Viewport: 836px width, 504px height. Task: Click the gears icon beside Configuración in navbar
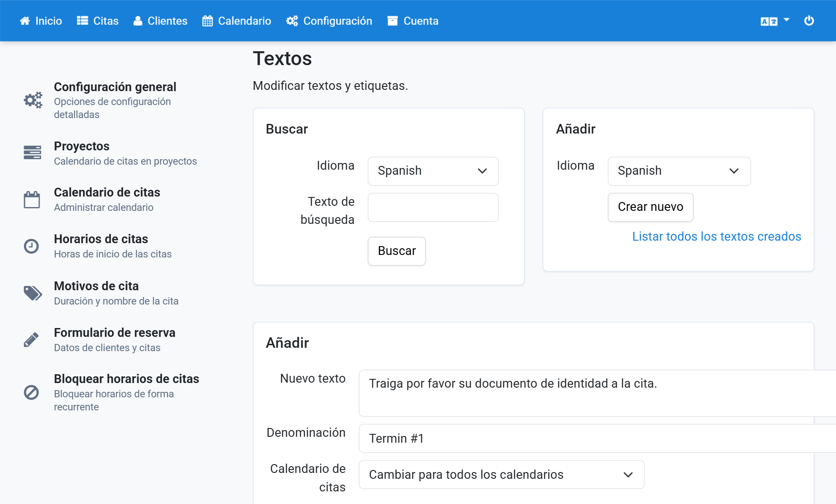click(x=292, y=21)
